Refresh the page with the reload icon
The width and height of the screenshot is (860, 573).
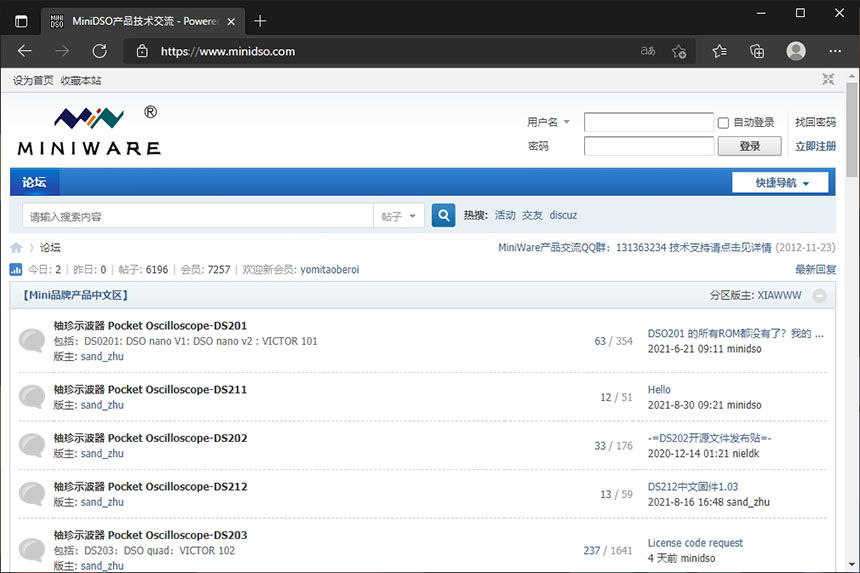click(x=99, y=51)
